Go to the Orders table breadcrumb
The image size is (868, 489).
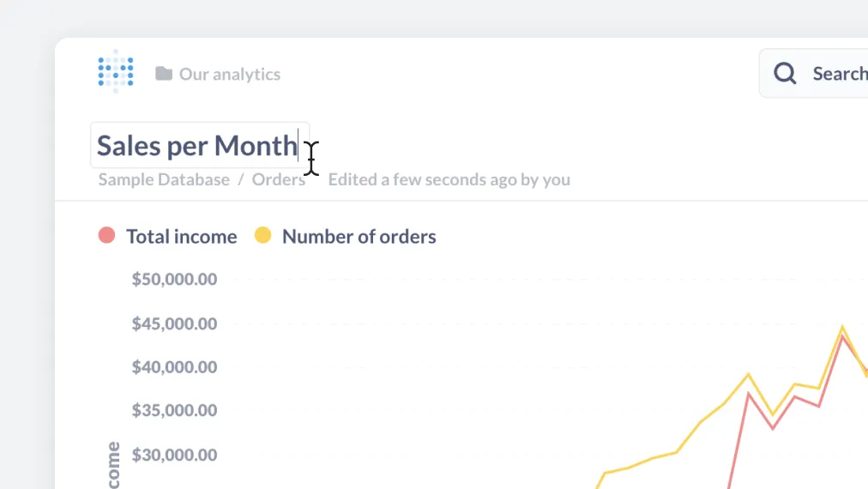pos(278,179)
